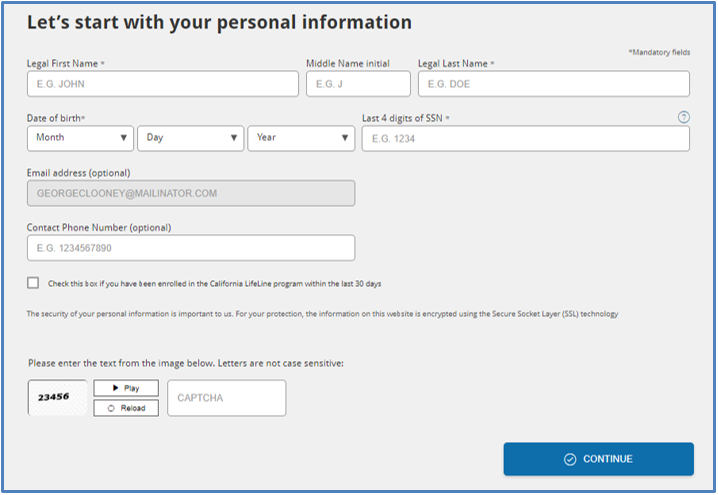Screen dimensions: 718x495
Task: Play the audio captcha
Action: [x=126, y=388]
